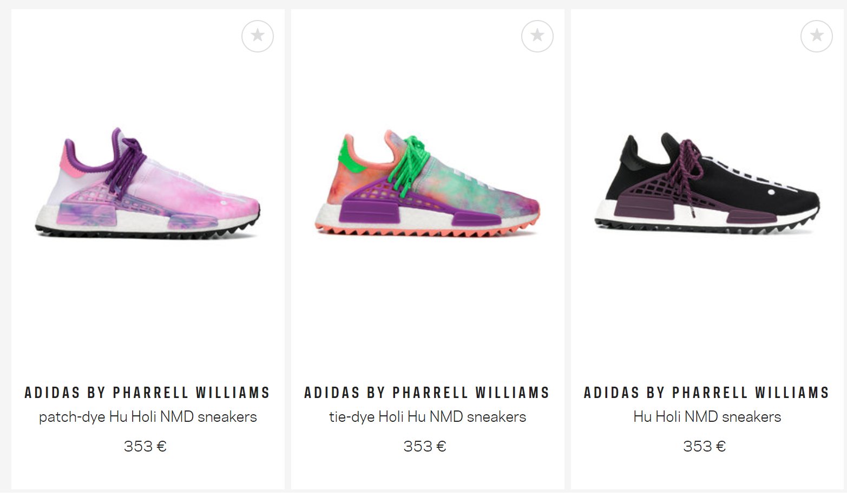Select the black sneaker product image
847x504 pixels.
707,184
